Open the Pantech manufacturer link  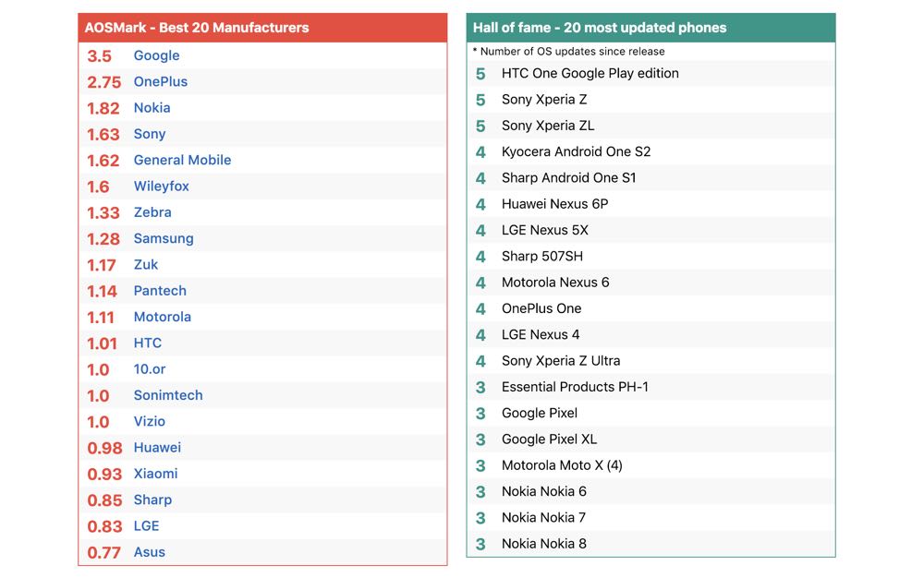coord(160,291)
